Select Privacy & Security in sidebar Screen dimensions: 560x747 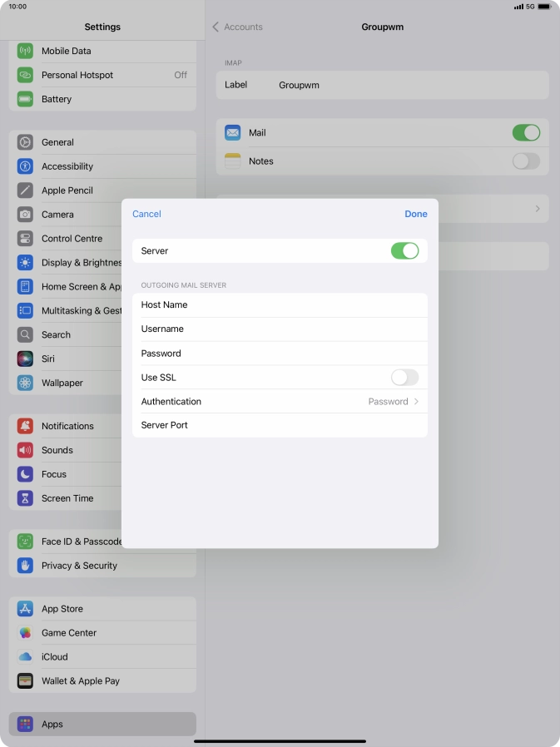click(x=79, y=566)
